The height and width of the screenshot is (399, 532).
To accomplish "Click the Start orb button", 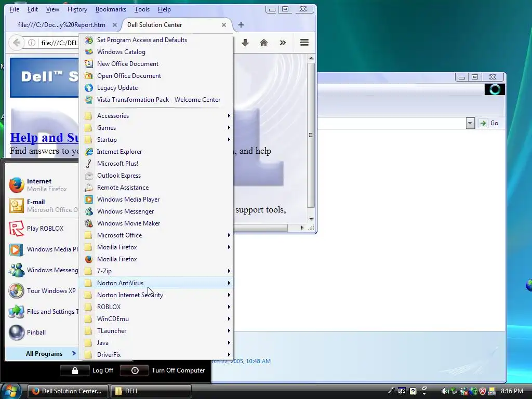I will pyautogui.click(x=11, y=391).
